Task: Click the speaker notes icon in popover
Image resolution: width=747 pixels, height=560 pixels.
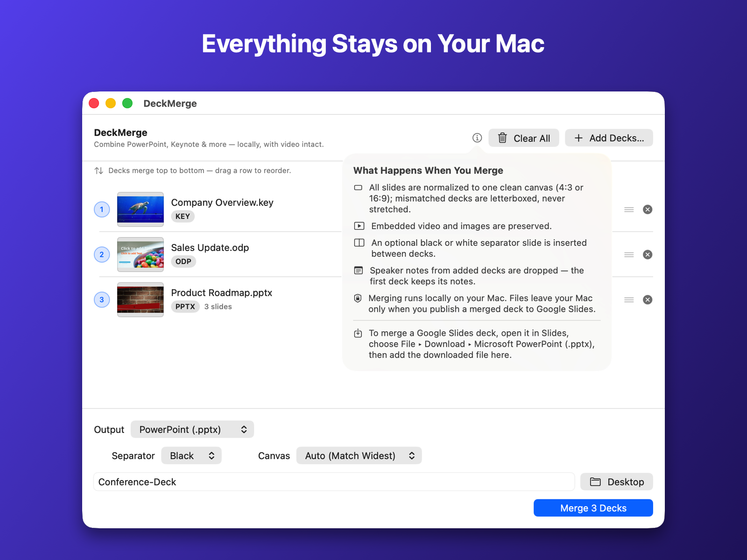Action: coord(359,271)
